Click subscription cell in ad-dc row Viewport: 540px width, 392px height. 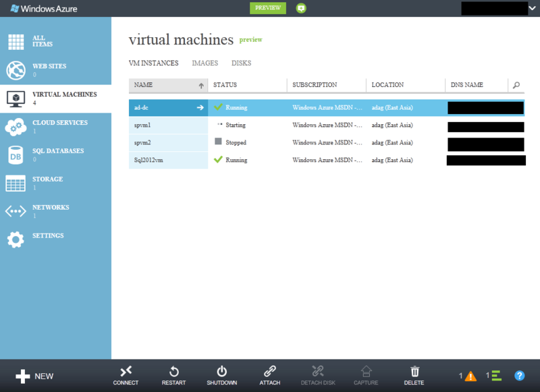pos(327,108)
